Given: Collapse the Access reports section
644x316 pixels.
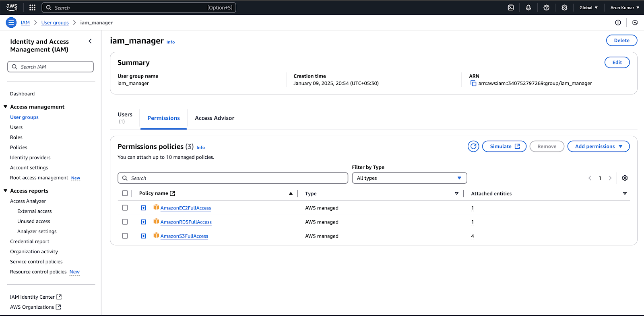Looking at the screenshot, I should point(6,191).
